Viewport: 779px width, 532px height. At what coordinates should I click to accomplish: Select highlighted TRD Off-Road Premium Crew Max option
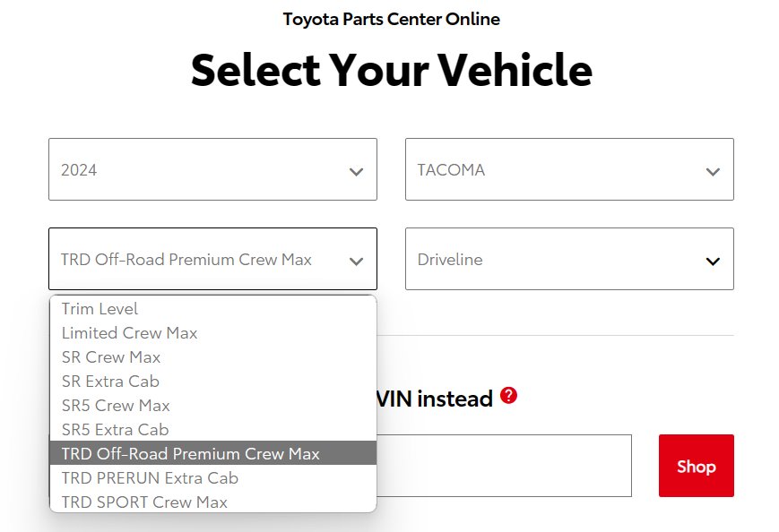click(x=213, y=453)
